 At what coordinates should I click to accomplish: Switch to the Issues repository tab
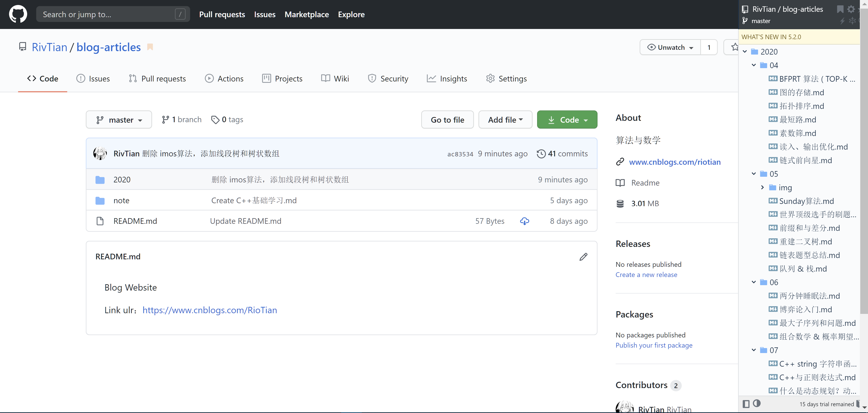[x=93, y=79]
